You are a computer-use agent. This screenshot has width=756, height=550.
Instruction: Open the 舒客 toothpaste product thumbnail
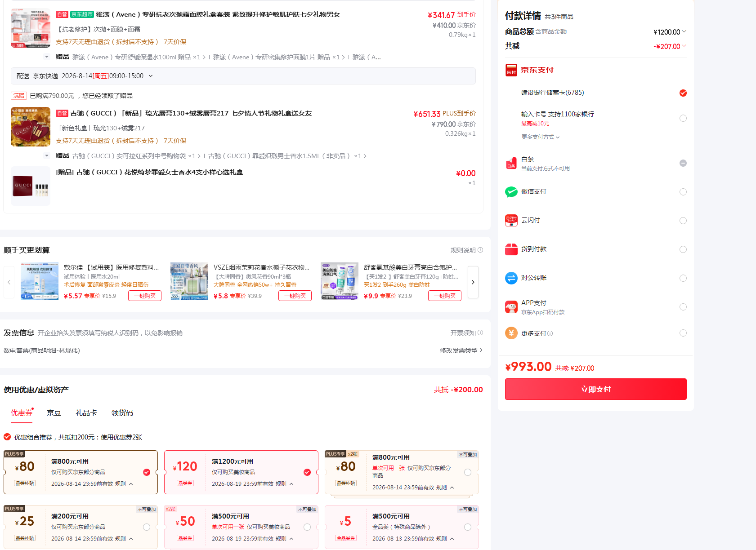point(340,281)
